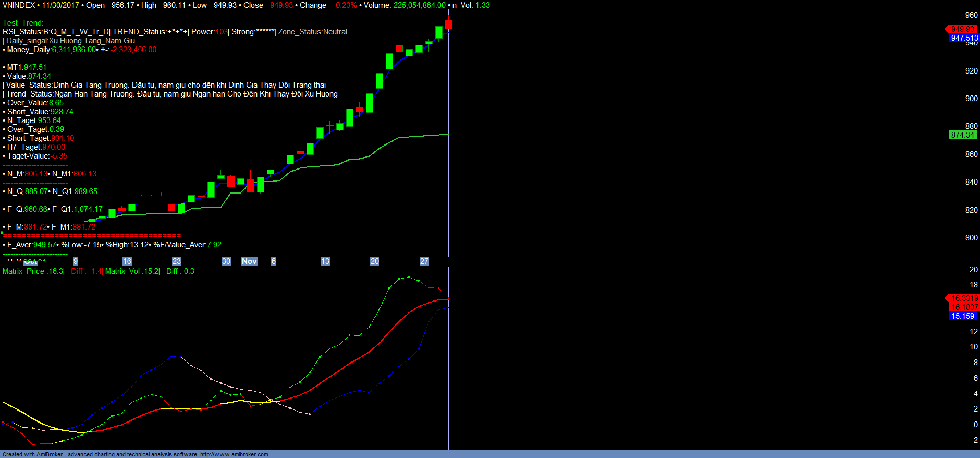Select the H7_Taget 970.03 line
The width and height of the screenshot is (980, 458).
[36, 147]
